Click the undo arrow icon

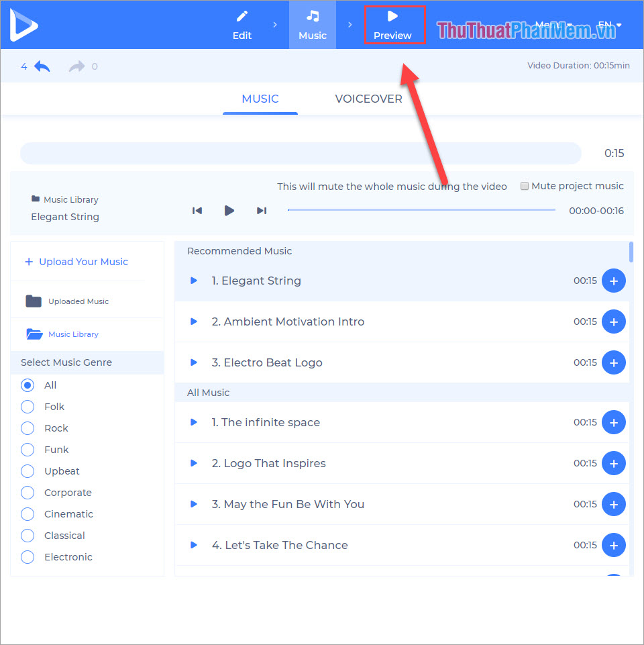pyautogui.click(x=42, y=66)
